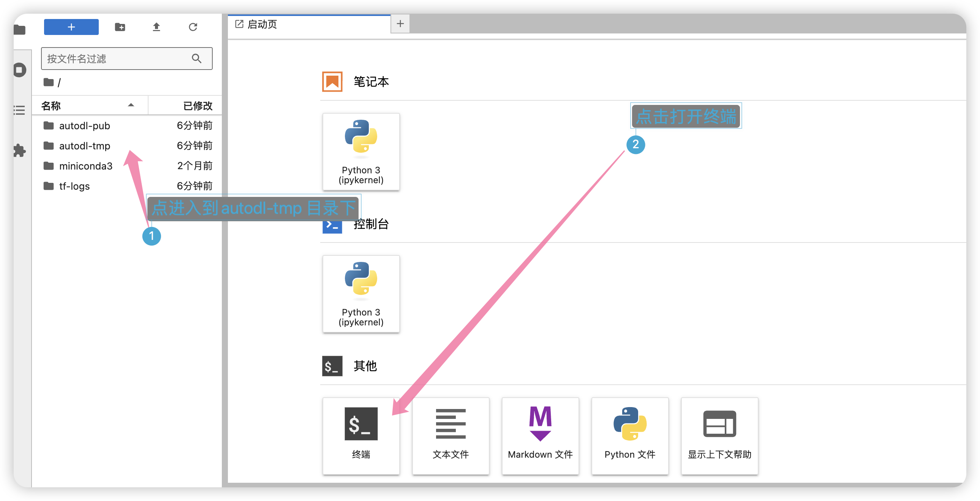Launch the Python 3 notebook kernel

(x=360, y=152)
